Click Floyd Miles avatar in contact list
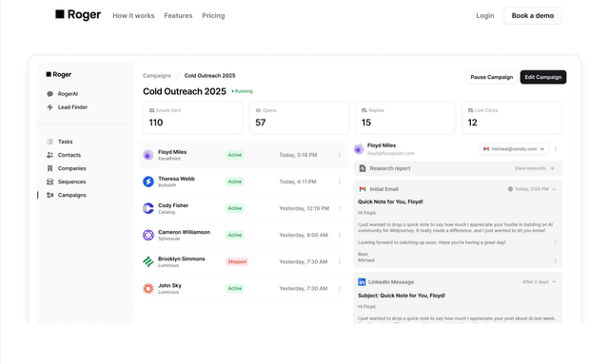Viewport: 609px width, 364px height. pos(148,155)
